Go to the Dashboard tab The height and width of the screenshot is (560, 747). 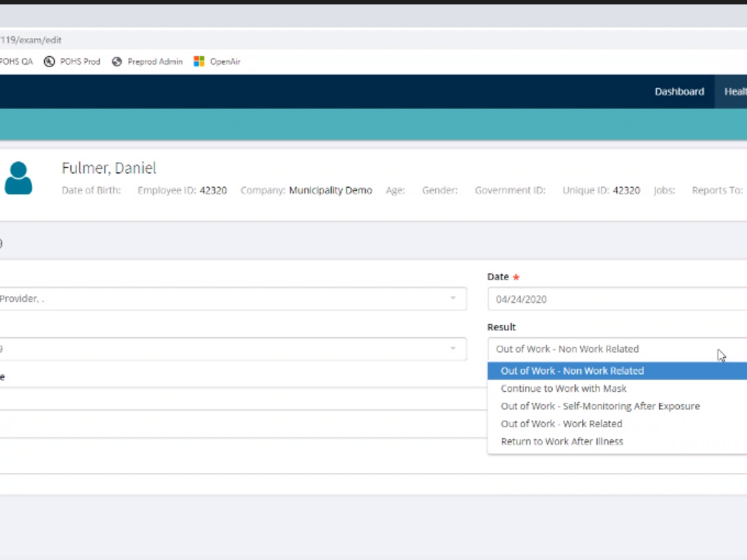[x=679, y=91]
